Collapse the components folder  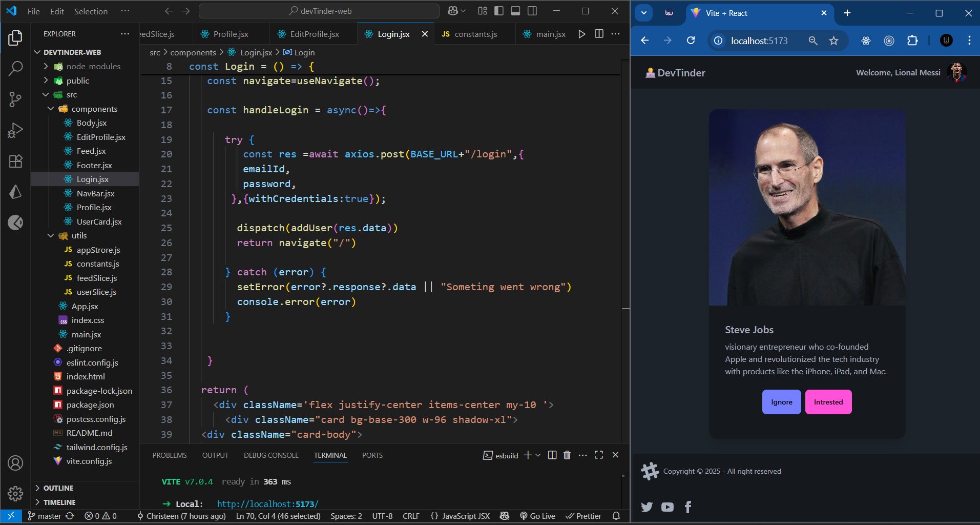tap(85, 109)
